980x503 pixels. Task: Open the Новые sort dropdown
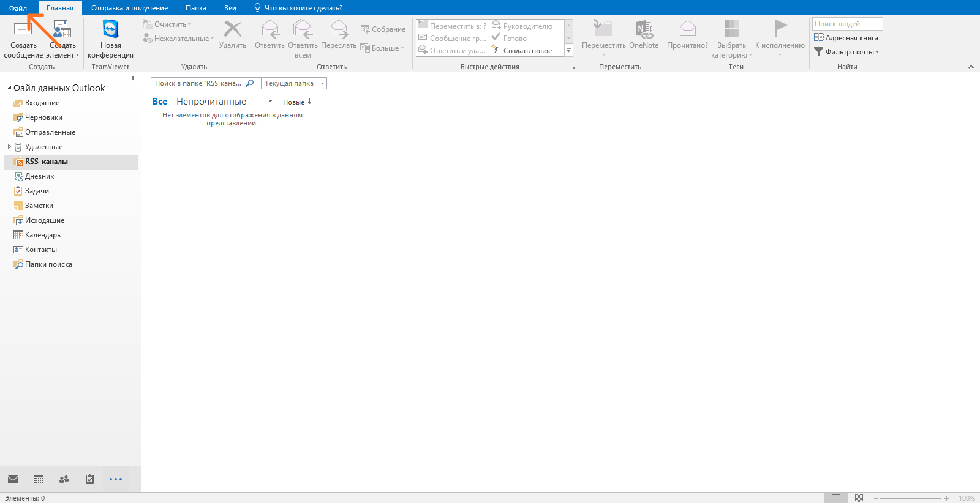point(297,102)
